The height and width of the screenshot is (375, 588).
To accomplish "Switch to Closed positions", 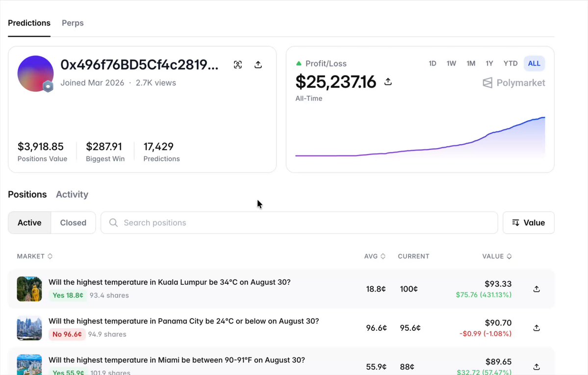I will tap(73, 223).
